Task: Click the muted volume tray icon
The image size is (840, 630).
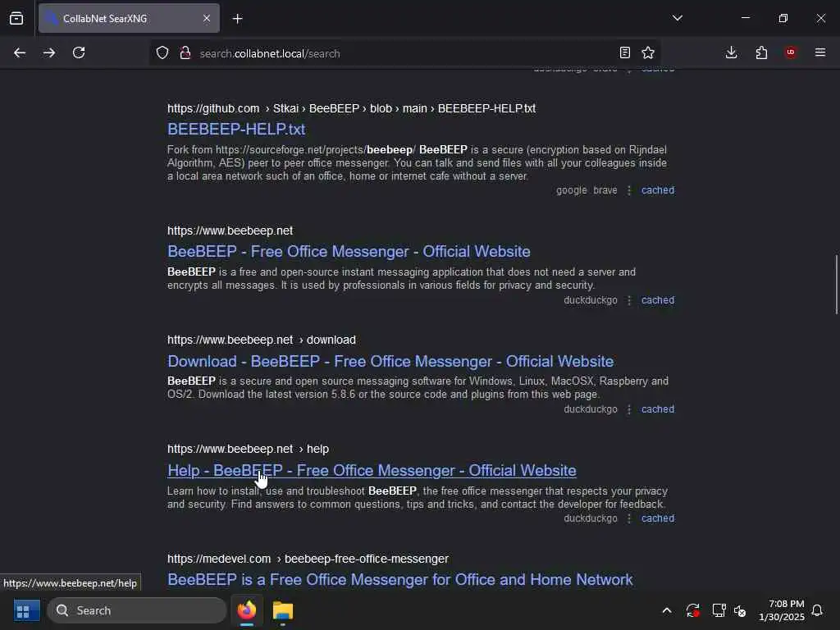Action: (x=740, y=610)
